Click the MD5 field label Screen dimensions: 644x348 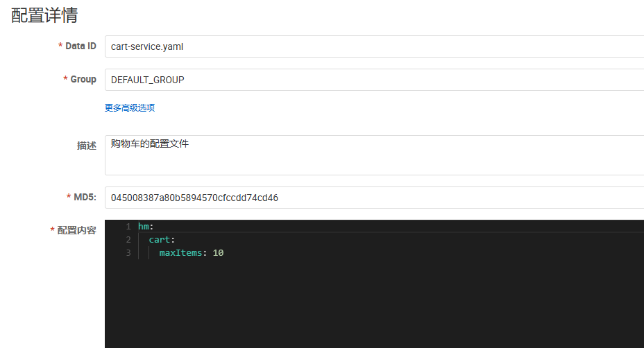click(84, 198)
